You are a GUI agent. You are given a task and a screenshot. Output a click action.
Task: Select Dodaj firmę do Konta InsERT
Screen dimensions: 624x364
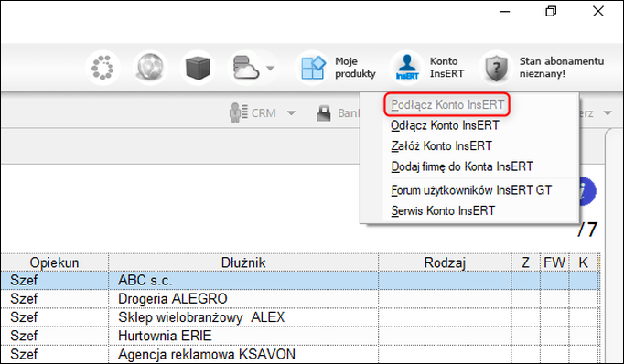(x=462, y=166)
